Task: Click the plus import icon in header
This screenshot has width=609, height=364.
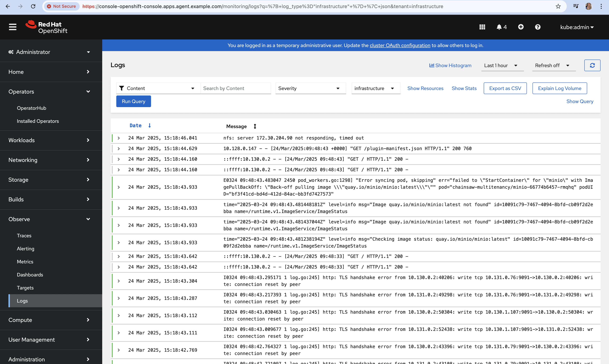Action: (521, 27)
